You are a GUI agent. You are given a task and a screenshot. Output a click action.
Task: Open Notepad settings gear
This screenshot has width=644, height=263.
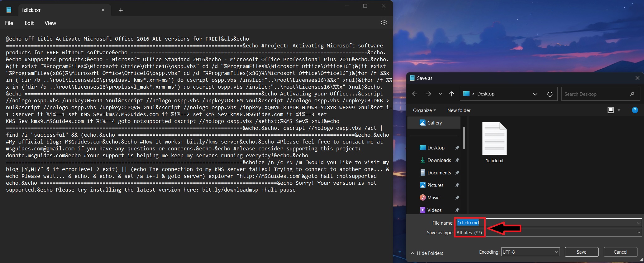pos(384,22)
